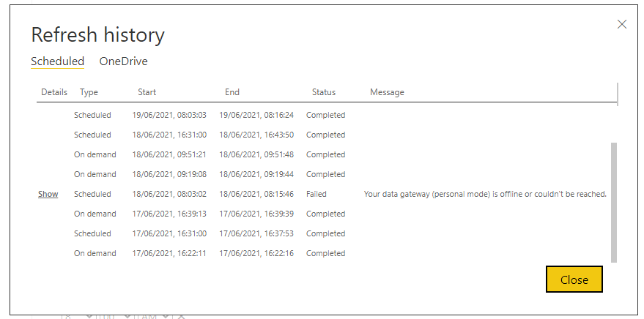644x319 pixels.
Task: Select the Scheduled tab
Action: 57,61
